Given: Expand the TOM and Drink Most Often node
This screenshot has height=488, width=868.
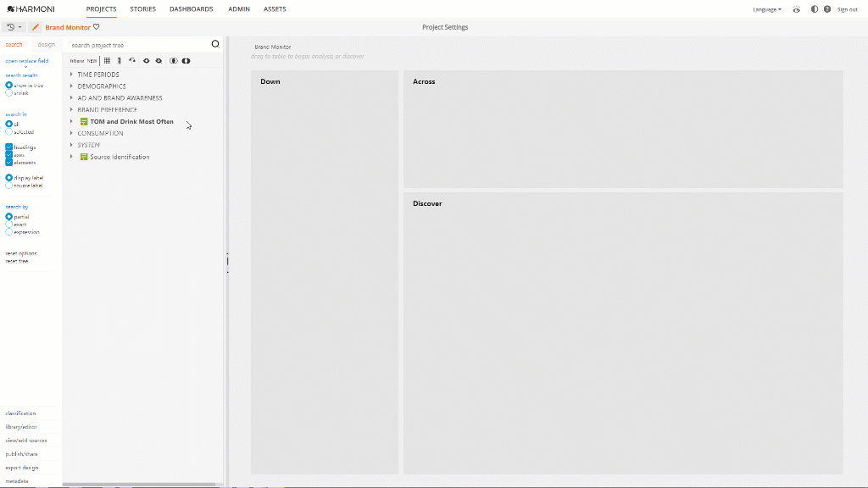Looking at the screenshot, I should 71,121.
